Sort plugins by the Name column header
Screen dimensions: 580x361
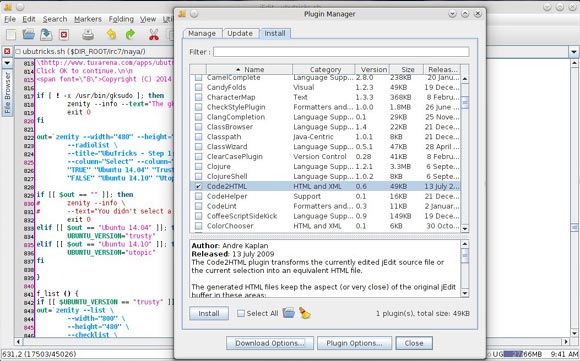(x=249, y=70)
